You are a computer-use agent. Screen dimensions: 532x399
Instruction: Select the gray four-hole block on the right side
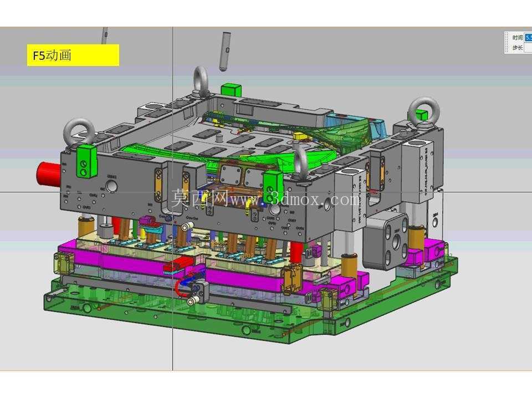pyautogui.click(x=386, y=241)
